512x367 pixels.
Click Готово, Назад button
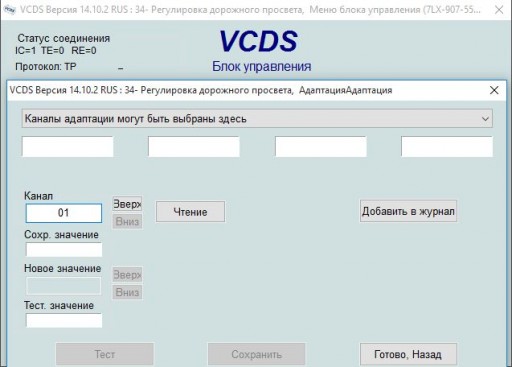(x=408, y=354)
